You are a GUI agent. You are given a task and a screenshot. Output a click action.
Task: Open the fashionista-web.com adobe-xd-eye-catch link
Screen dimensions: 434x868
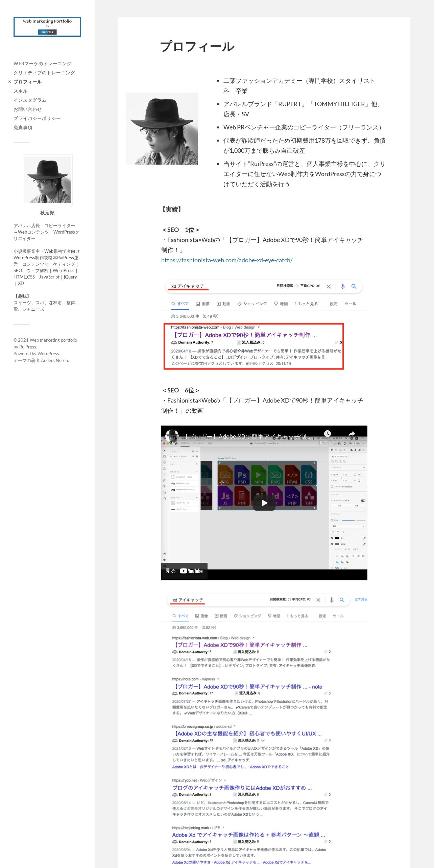[x=227, y=260]
